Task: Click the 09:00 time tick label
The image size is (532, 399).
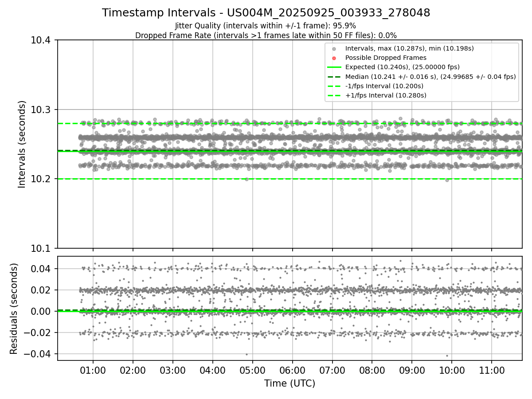Action: pyautogui.click(x=412, y=370)
